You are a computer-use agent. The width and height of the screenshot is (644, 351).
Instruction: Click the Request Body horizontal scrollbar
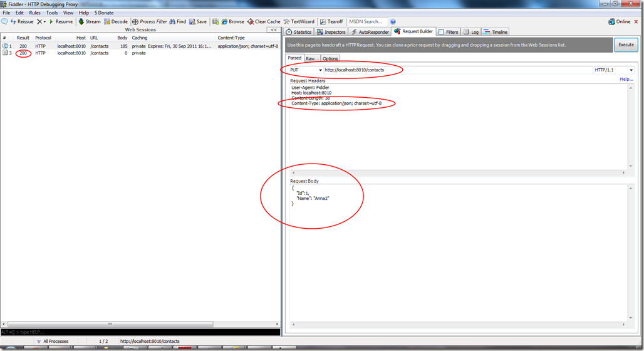click(459, 324)
